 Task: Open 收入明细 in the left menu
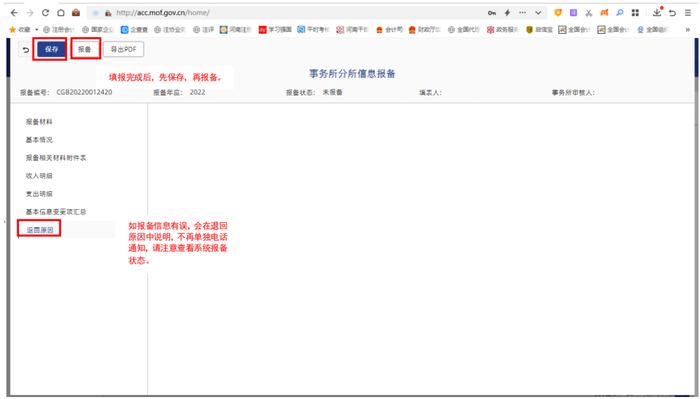coord(39,176)
